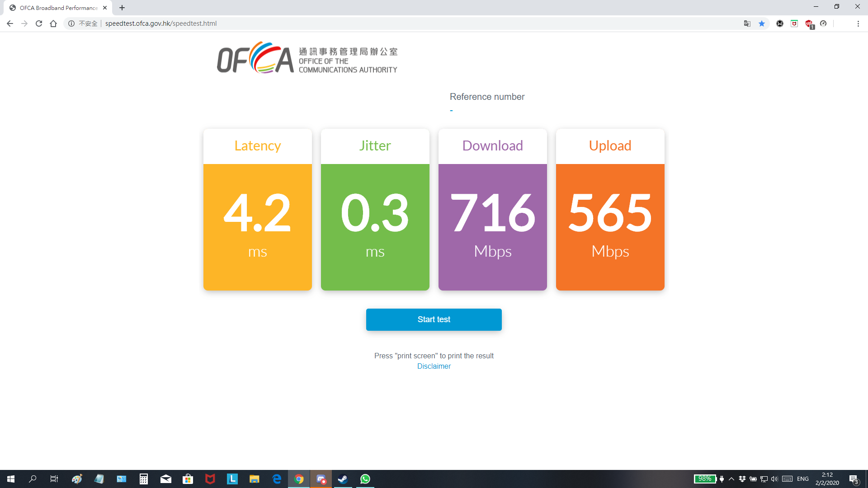Select the OFCA Broadband Performance tab

pyautogui.click(x=58, y=8)
